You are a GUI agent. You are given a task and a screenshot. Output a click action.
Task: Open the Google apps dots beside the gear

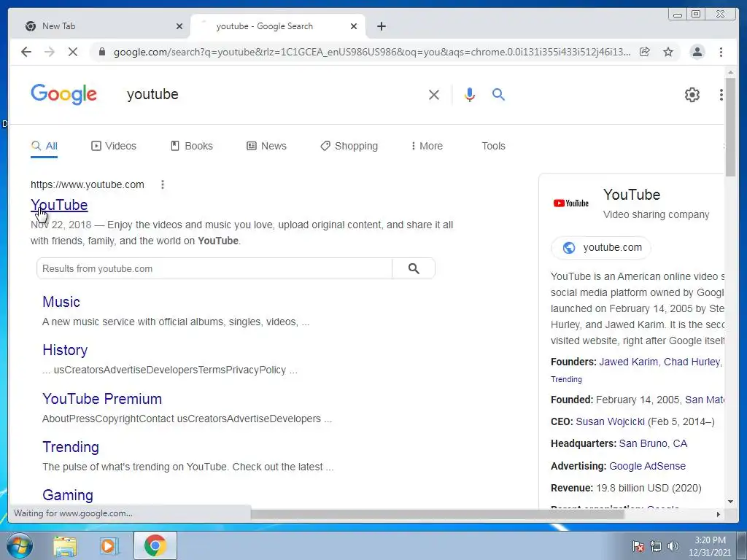point(721,95)
